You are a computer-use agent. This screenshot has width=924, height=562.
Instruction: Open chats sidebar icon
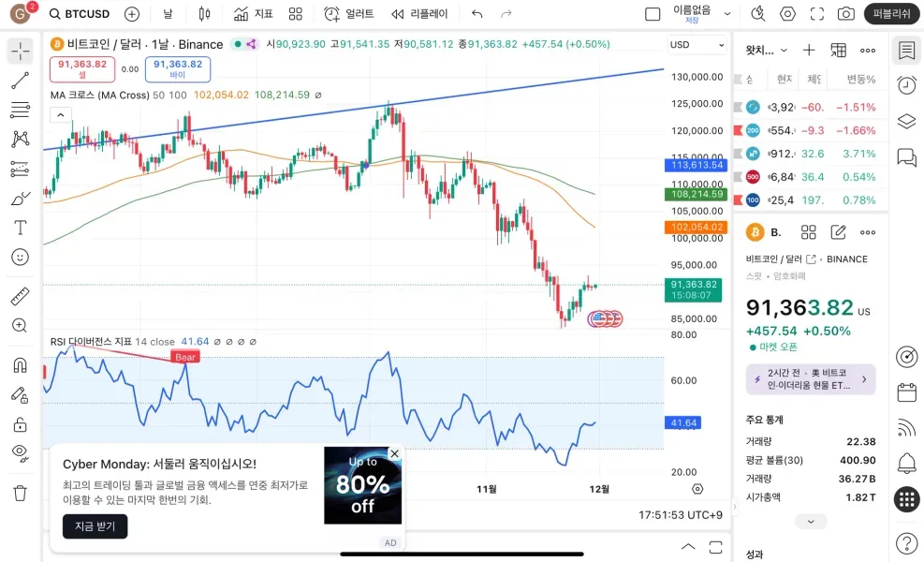coord(906,156)
